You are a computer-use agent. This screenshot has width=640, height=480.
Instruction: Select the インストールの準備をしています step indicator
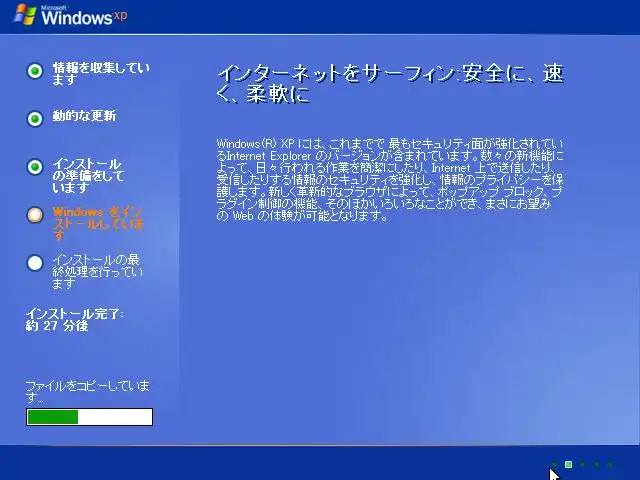coord(35,167)
